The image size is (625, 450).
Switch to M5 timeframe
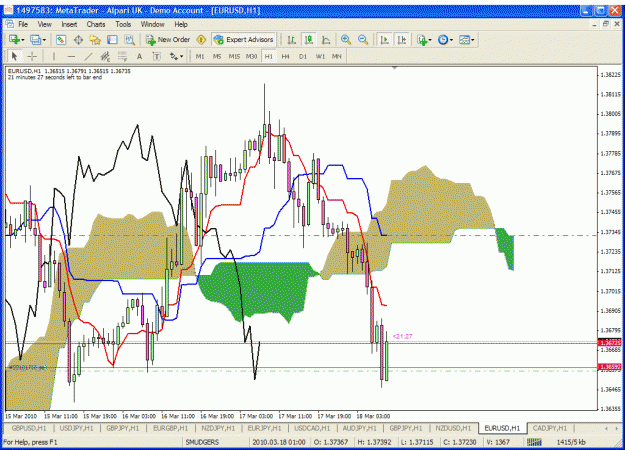pyautogui.click(x=217, y=57)
